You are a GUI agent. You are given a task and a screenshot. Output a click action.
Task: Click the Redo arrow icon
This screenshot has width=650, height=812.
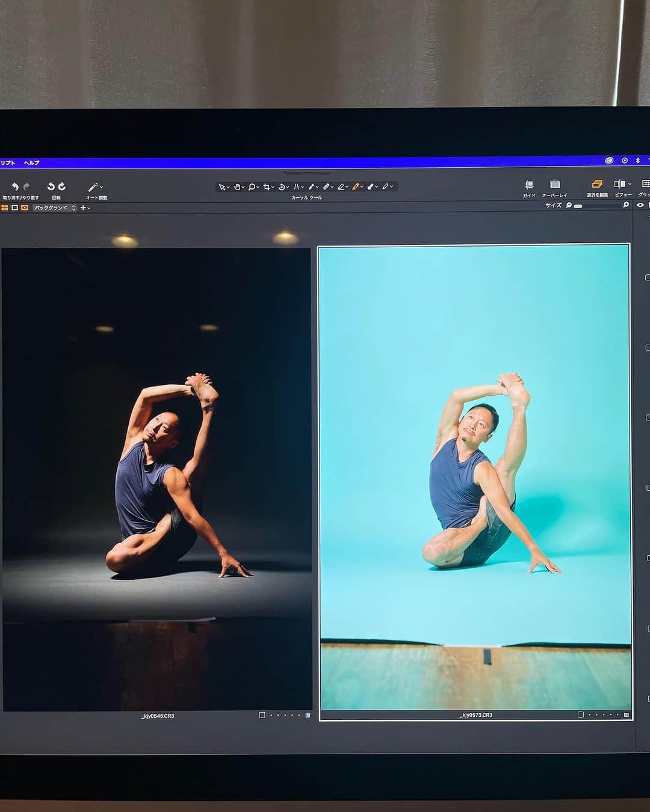tap(26, 187)
